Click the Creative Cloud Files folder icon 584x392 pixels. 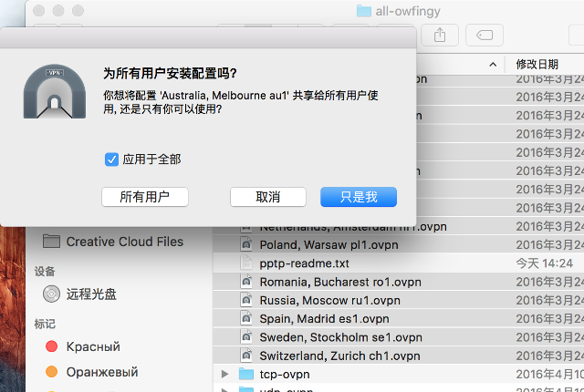coord(51,241)
